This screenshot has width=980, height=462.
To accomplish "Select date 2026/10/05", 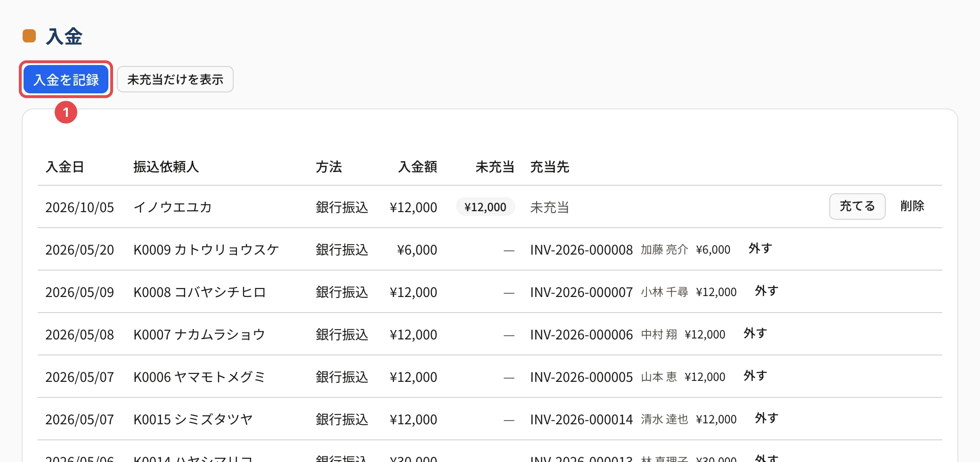I will 80,207.
